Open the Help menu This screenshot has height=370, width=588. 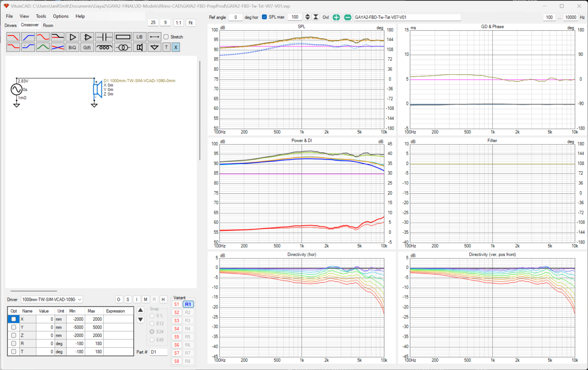pyautogui.click(x=80, y=16)
